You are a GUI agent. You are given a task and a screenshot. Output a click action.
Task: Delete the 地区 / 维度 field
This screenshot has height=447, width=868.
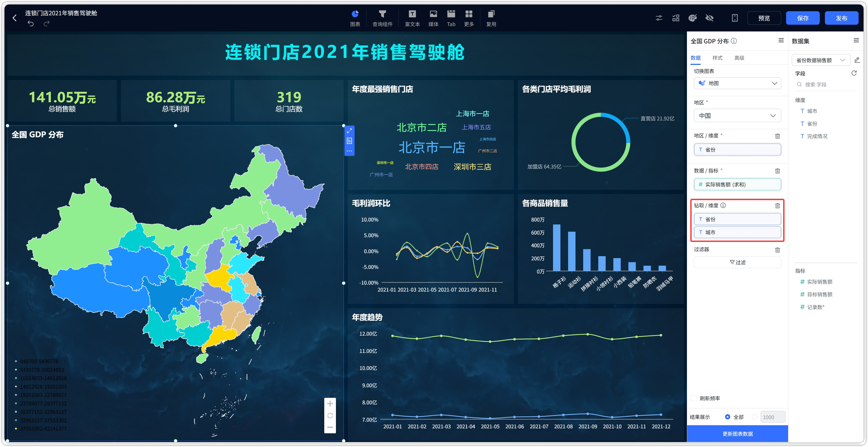click(777, 136)
